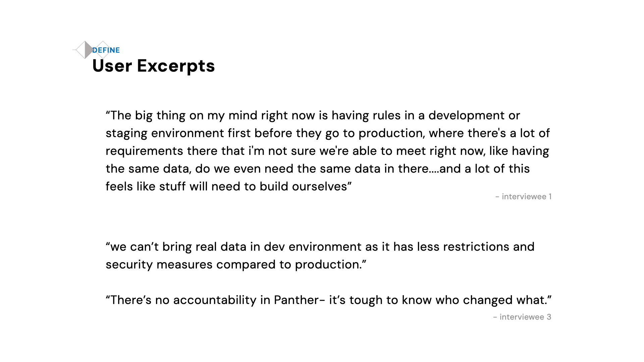Click the quote line starting "we can't bring real data"
Image resolution: width=644 pixels, height=362 pixels.
point(320,247)
